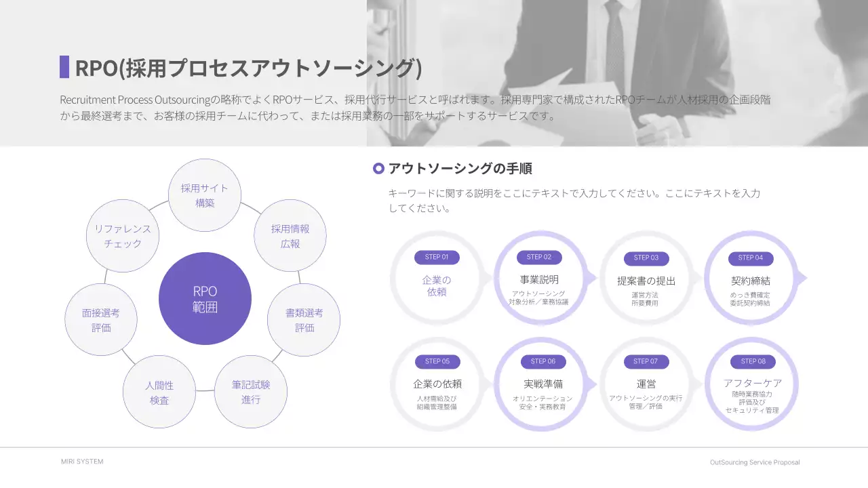Image resolution: width=868 pixels, height=488 pixels.
Task: Click the 採用サイト構築 circle in the diagram
Action: 205,195
